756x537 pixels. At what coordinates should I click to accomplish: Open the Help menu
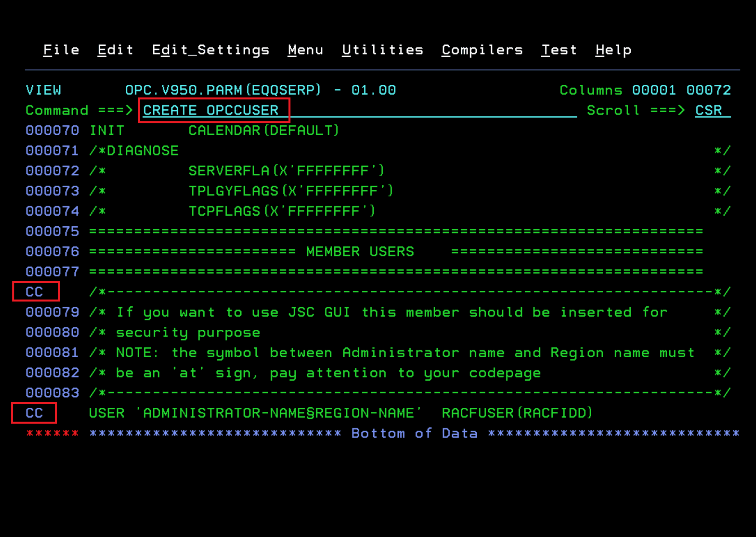(614, 50)
